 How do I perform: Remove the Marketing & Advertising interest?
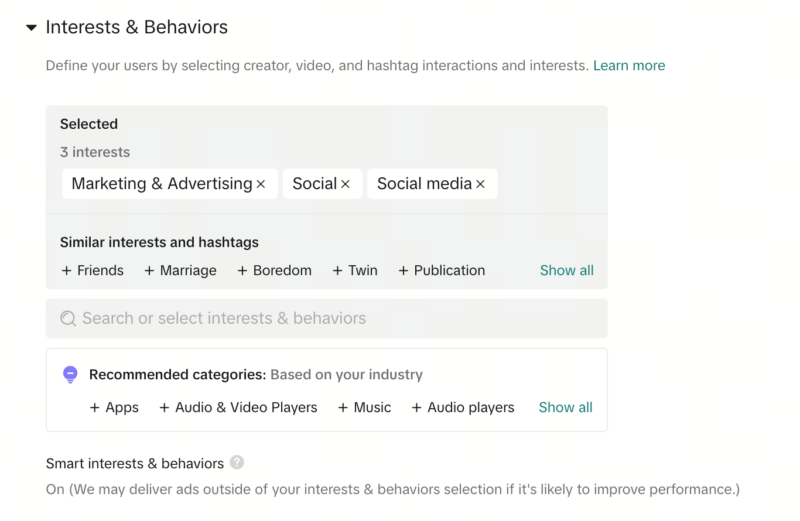point(261,184)
